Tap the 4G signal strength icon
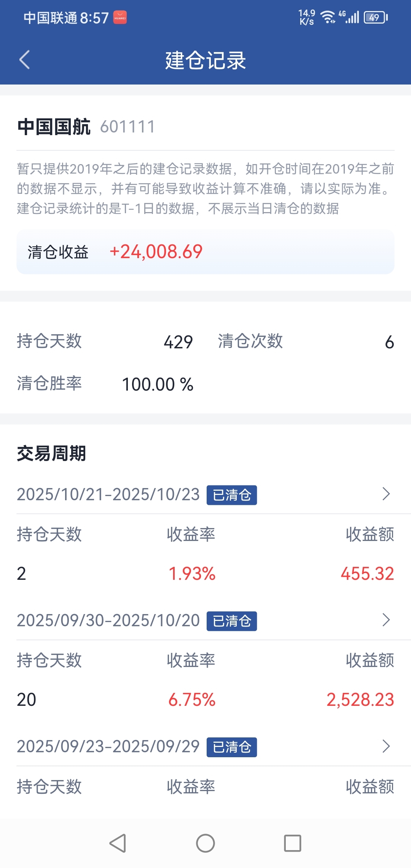This screenshot has width=411, height=868. click(349, 18)
